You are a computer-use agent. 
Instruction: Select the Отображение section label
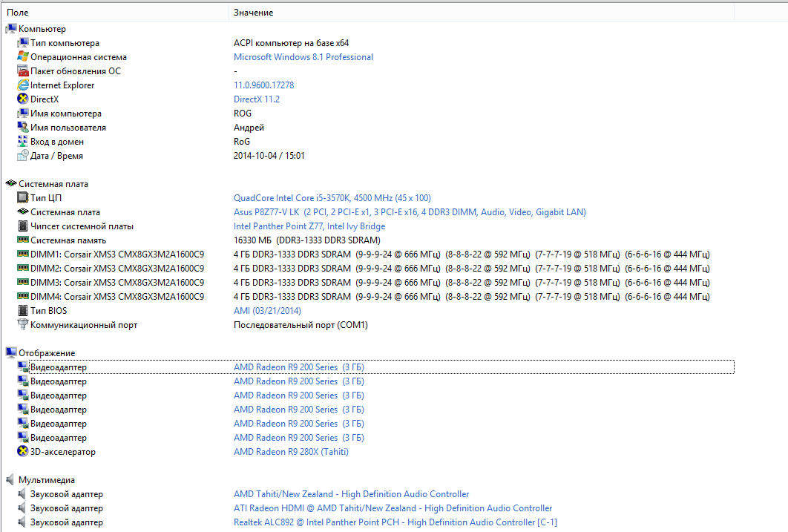pos(47,352)
